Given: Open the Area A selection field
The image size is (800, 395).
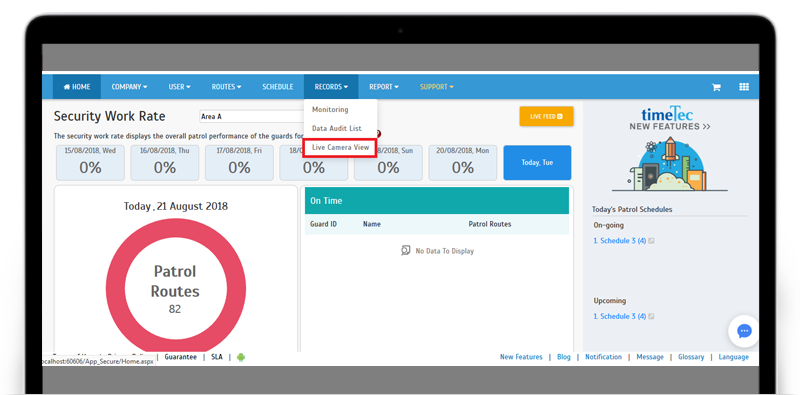Looking at the screenshot, I should click(x=251, y=116).
